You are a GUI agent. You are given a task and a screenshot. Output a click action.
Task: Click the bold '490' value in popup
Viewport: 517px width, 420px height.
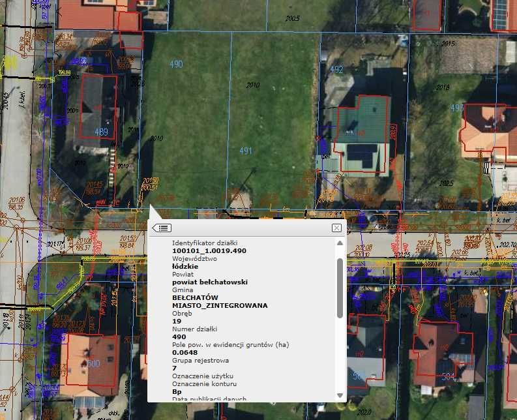click(179, 337)
